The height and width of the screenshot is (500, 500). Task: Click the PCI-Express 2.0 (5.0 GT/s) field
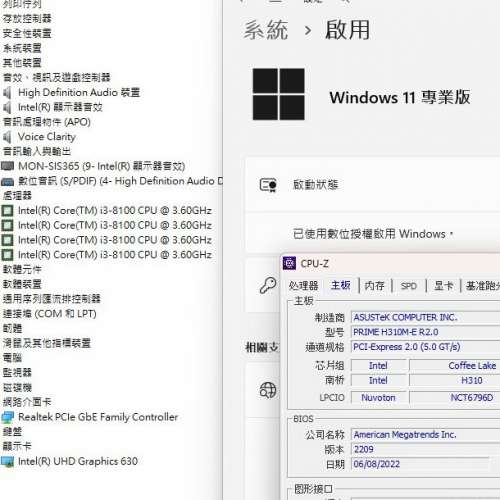pyautogui.click(x=426, y=347)
